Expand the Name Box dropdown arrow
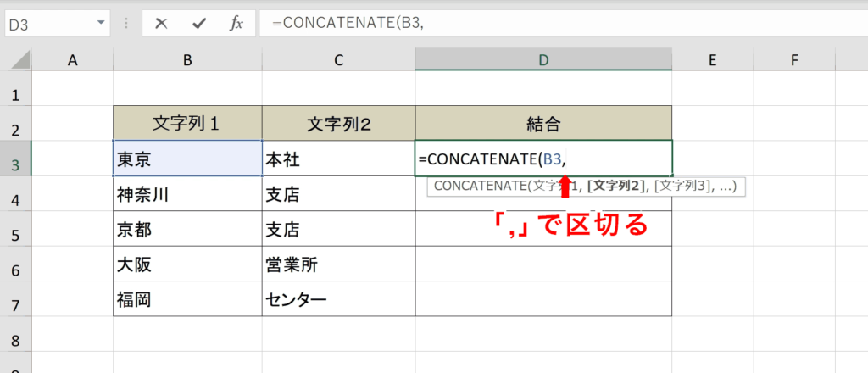Image resolution: width=868 pixels, height=373 pixels. [102, 24]
